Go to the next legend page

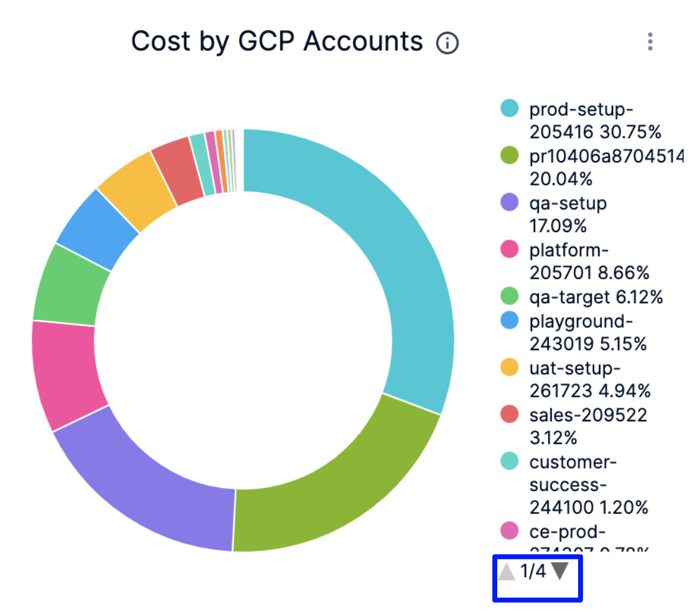coord(560,571)
